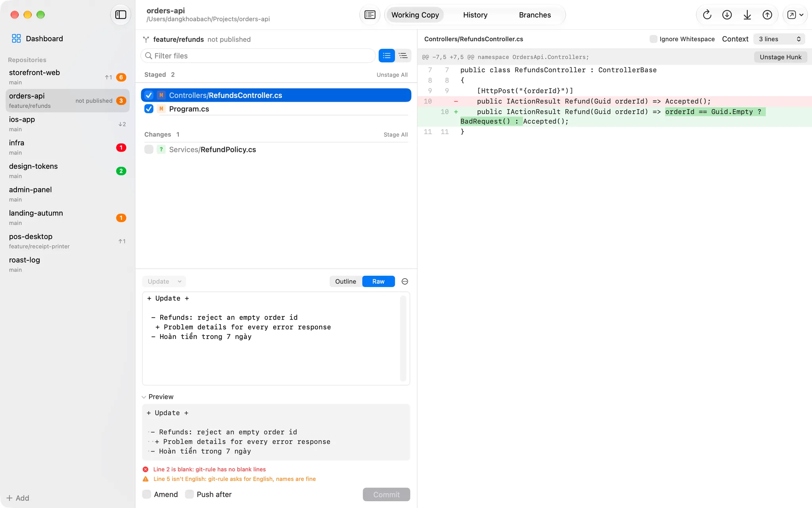The image size is (812, 508).
Task: Open the Dashboard grid icon
Action: (x=16, y=38)
